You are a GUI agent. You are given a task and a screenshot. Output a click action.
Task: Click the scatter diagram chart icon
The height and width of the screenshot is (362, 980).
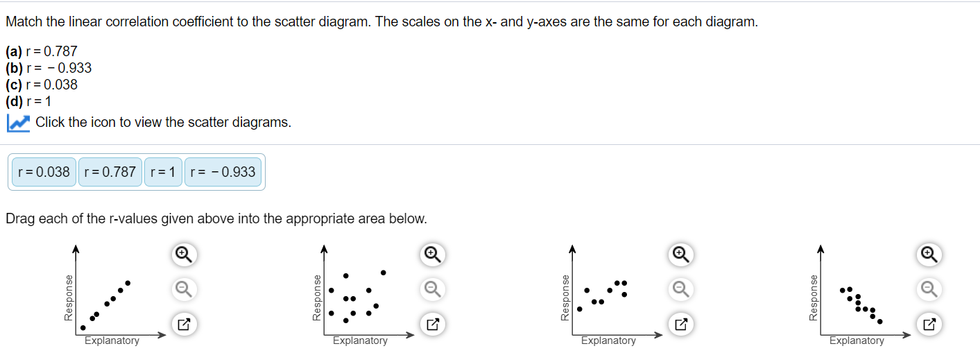click(x=17, y=123)
